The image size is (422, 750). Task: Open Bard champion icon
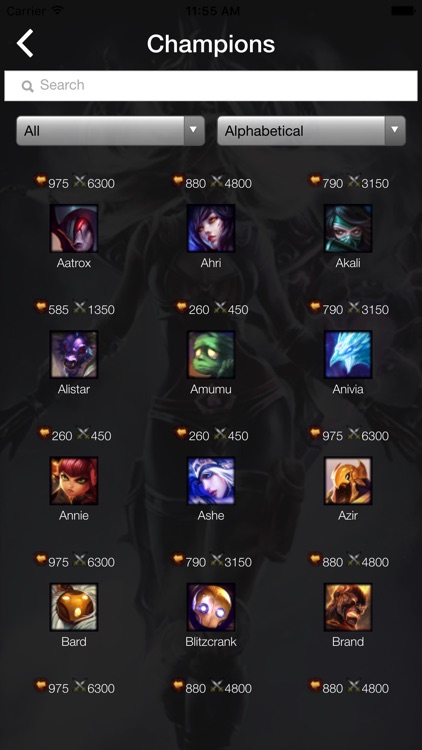pos(74,607)
